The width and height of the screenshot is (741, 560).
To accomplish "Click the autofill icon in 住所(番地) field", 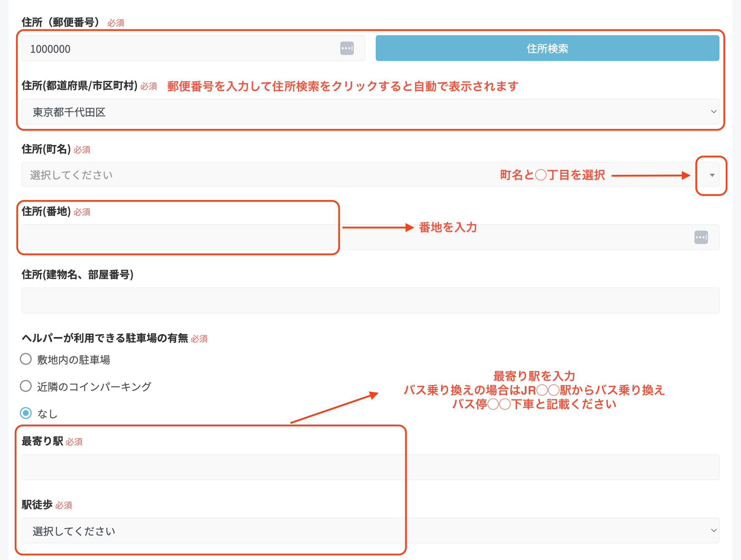I will 701,237.
